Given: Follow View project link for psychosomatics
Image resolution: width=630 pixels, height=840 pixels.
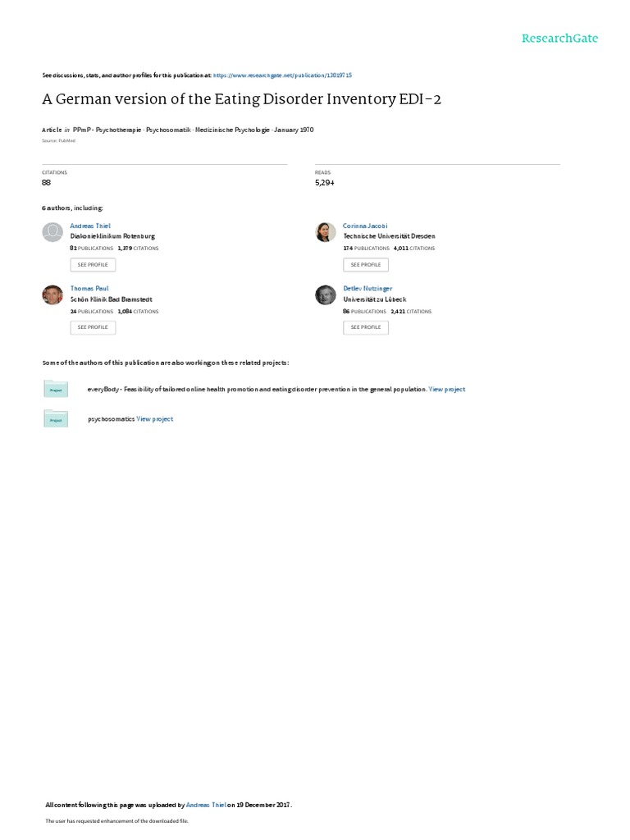Looking at the screenshot, I should tap(155, 419).
